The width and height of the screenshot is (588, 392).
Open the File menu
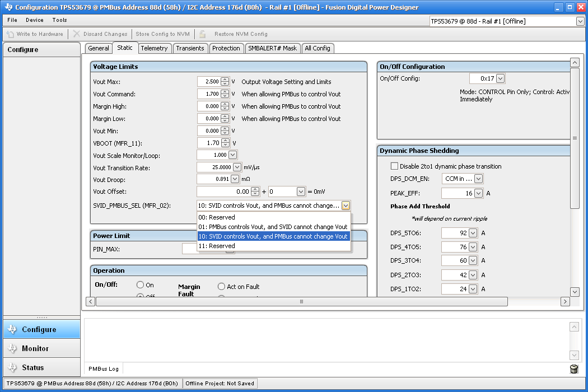(x=12, y=20)
